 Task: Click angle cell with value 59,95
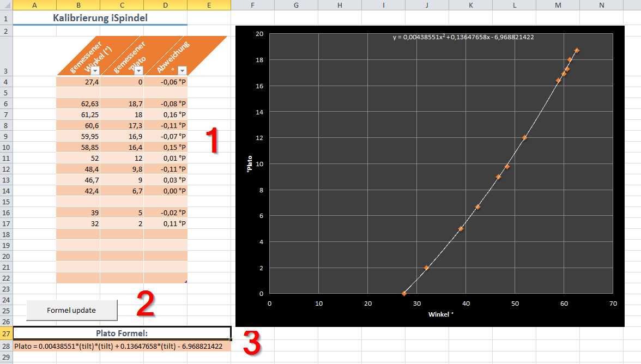point(78,136)
